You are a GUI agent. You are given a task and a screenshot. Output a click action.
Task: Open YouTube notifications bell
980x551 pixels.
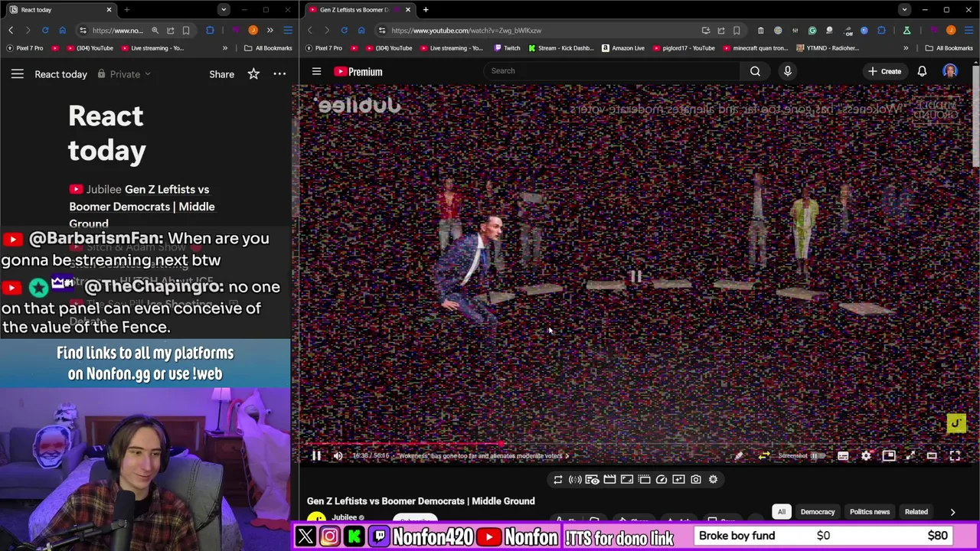[x=922, y=71]
